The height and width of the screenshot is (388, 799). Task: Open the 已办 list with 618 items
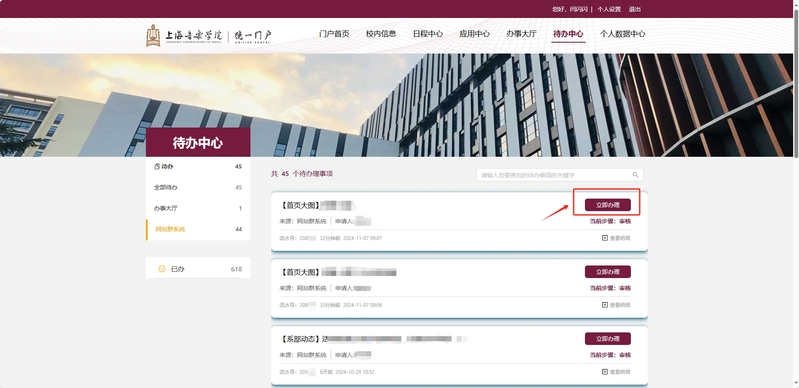coord(198,269)
